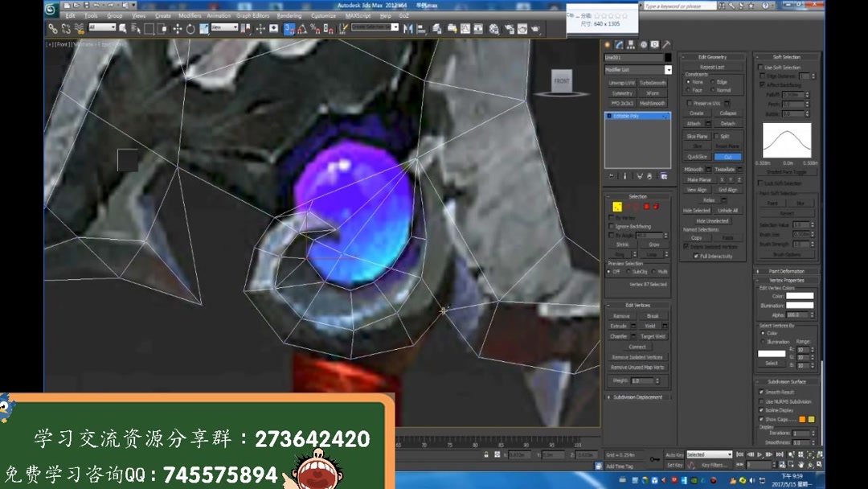Viewport: 868px width, 489px height.
Task: Open Render Setup from the toolbar
Action: tap(510, 30)
